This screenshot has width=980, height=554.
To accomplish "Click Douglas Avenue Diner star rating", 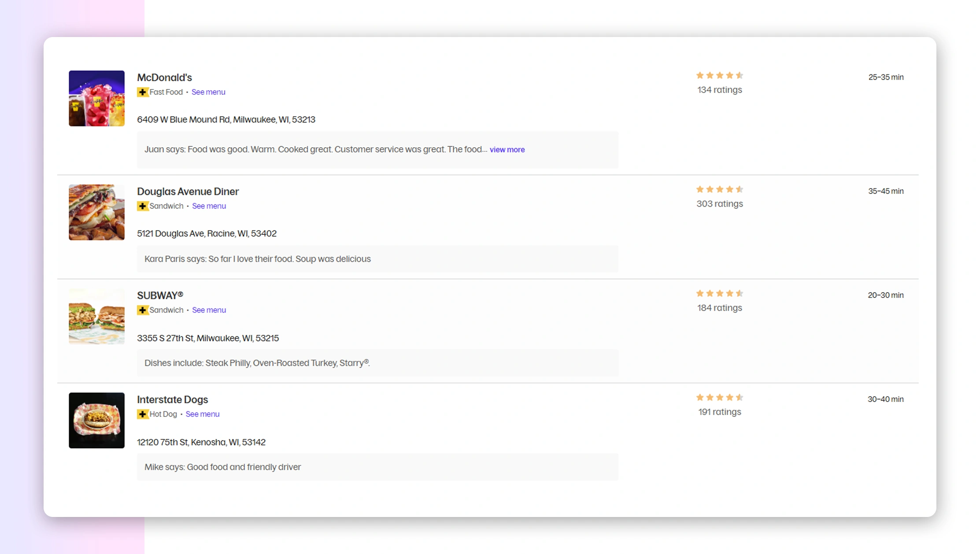I will 719,190.
